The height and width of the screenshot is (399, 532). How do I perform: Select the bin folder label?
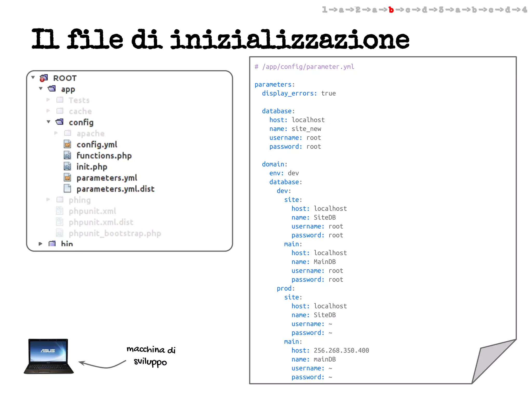pyautogui.click(x=67, y=243)
